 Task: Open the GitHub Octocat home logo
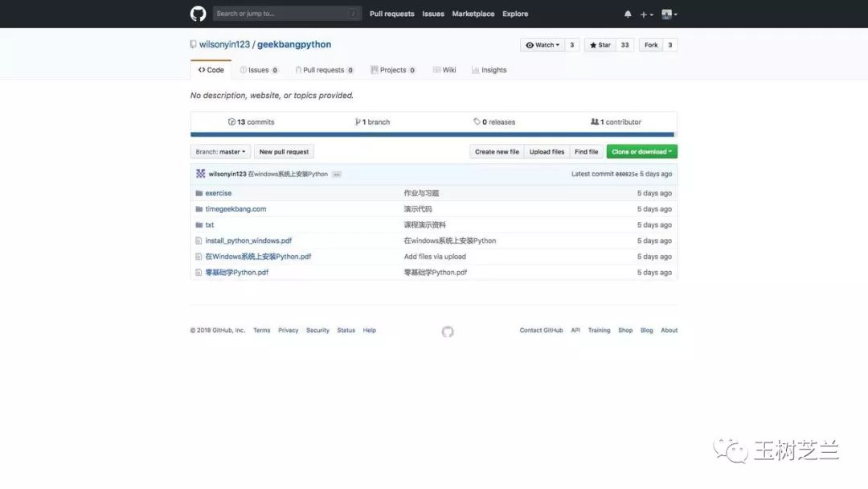(x=198, y=14)
